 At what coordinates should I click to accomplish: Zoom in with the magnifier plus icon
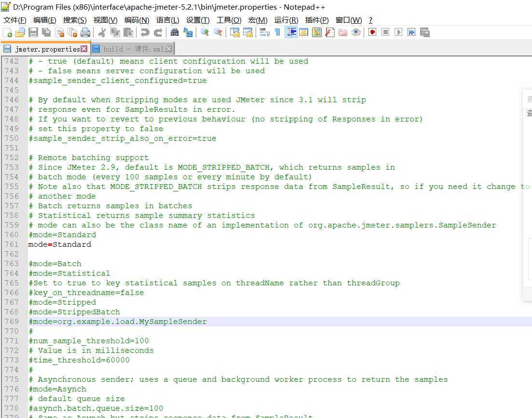[x=205, y=33]
